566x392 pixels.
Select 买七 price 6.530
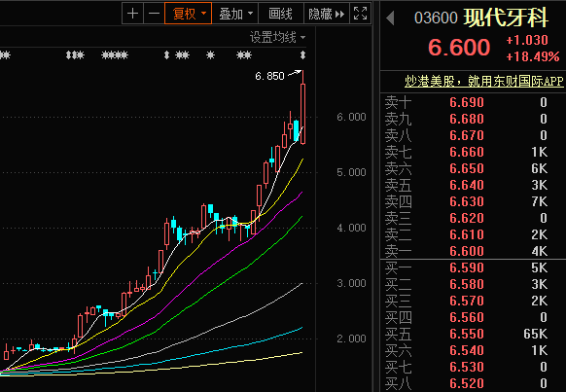coord(467,367)
